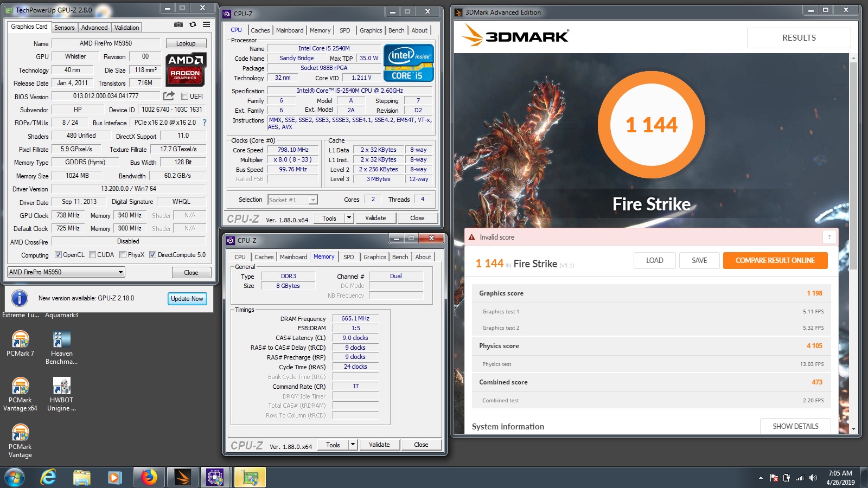Click LOAD button in 3DMark
Viewport: 868px width, 488px height.
coord(655,260)
